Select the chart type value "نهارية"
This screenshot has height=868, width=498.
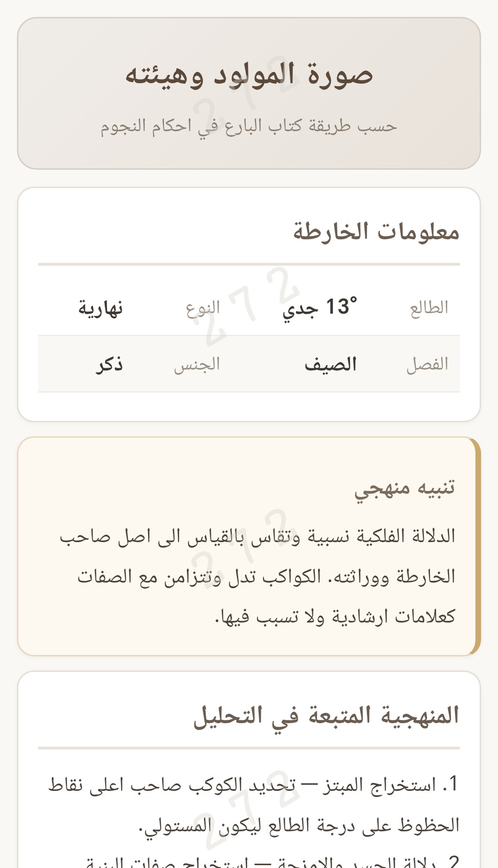101,308
